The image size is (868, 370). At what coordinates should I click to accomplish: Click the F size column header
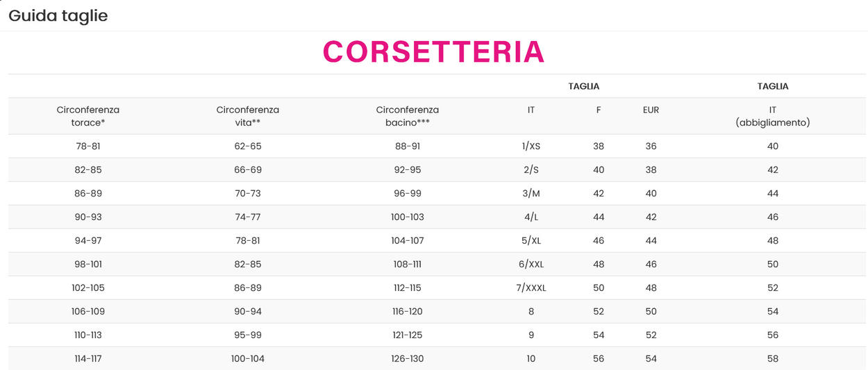[599, 110]
